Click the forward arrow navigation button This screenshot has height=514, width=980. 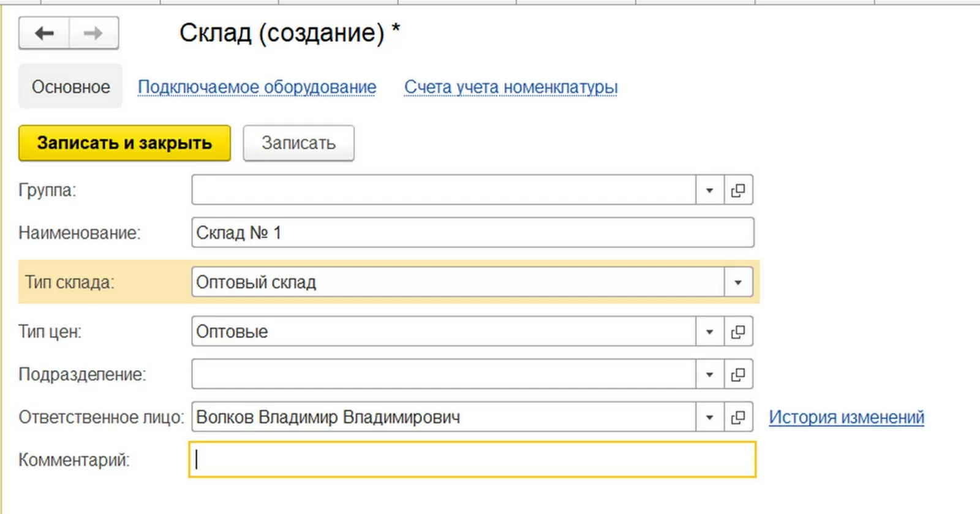pos(94,33)
